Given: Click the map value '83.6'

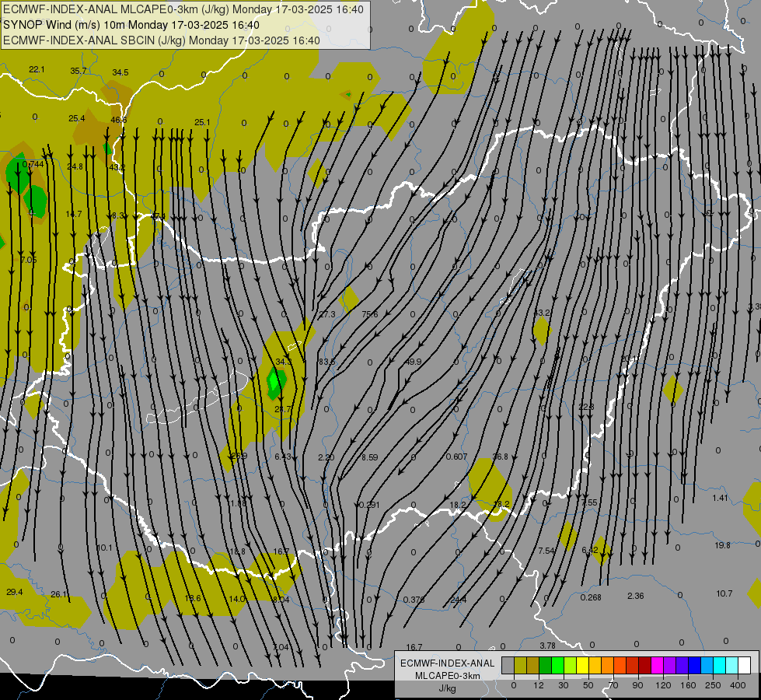Looking at the screenshot, I should [327, 362].
